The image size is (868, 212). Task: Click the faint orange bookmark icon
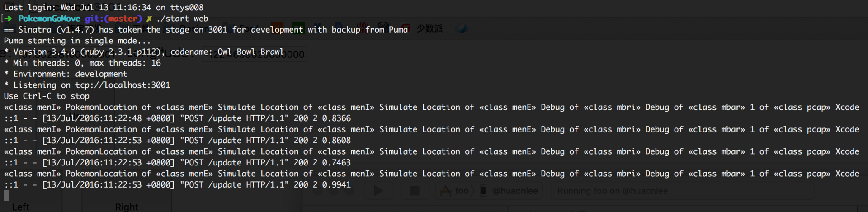[x=277, y=28]
